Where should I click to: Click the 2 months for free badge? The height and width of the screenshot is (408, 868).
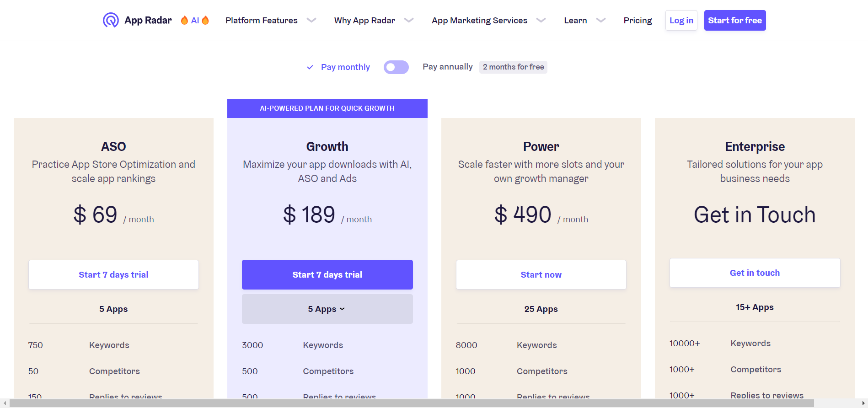[x=513, y=67]
